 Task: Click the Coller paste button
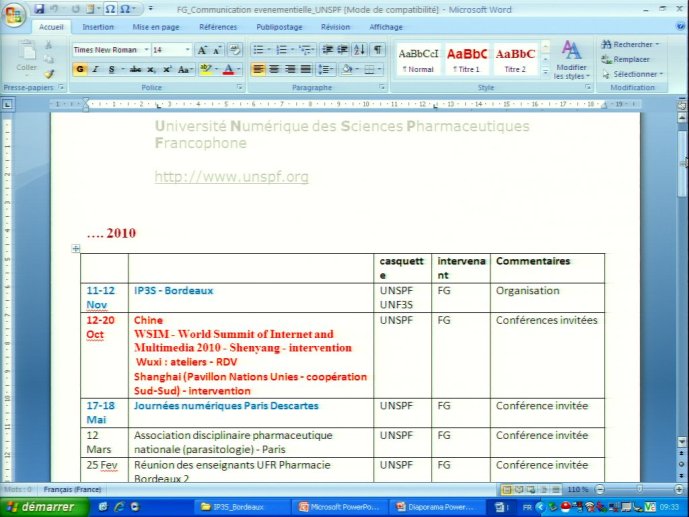[x=26, y=56]
